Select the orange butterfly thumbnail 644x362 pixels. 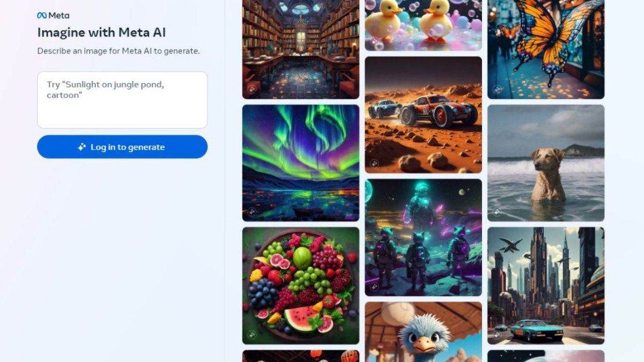(x=546, y=49)
